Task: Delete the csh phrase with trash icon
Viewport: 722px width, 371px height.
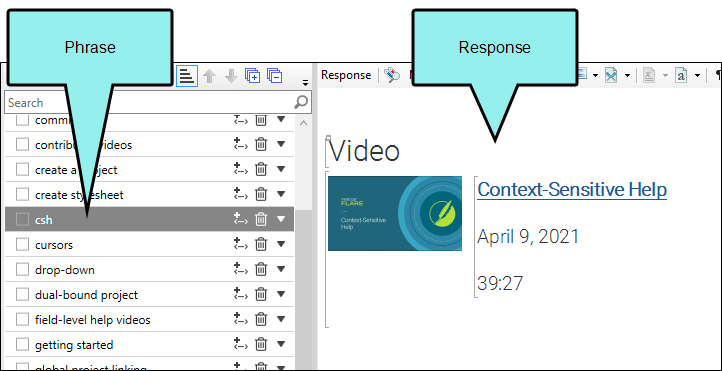Action: coord(261,219)
